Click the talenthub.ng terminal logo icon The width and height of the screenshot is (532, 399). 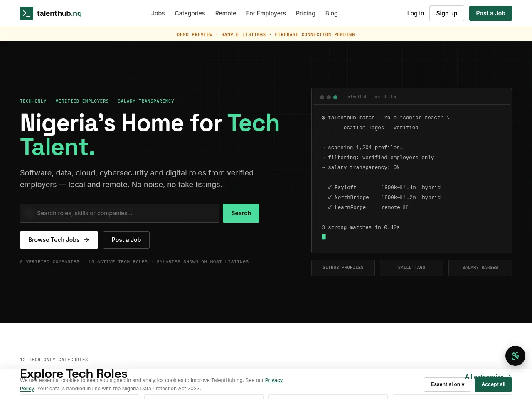click(27, 13)
